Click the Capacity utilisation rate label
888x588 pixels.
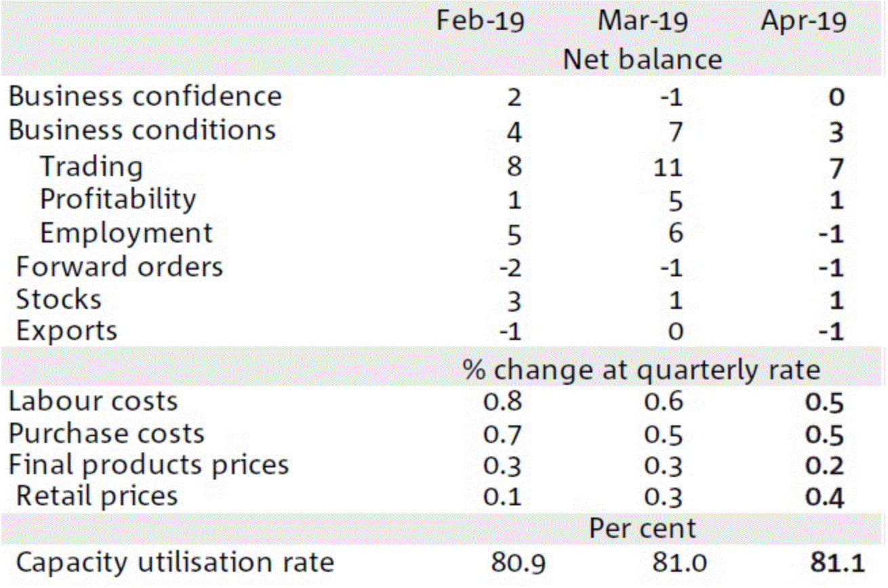coord(175,562)
